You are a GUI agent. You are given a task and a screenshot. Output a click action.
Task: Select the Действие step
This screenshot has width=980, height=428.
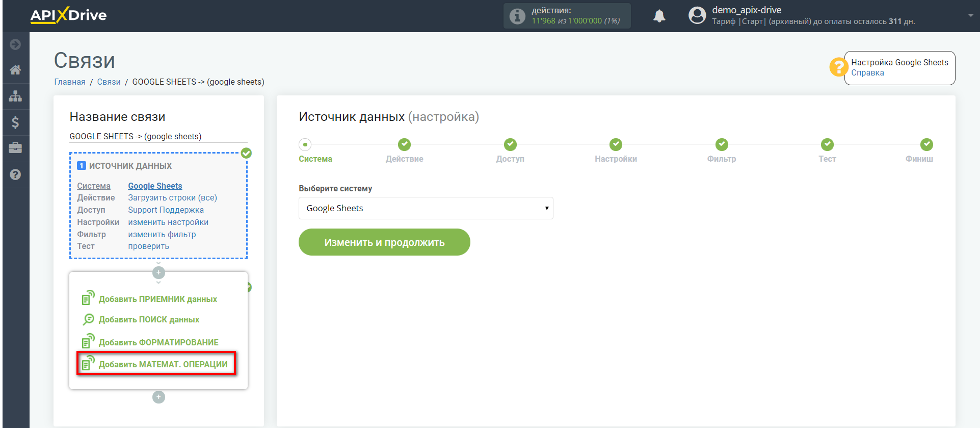(405, 159)
